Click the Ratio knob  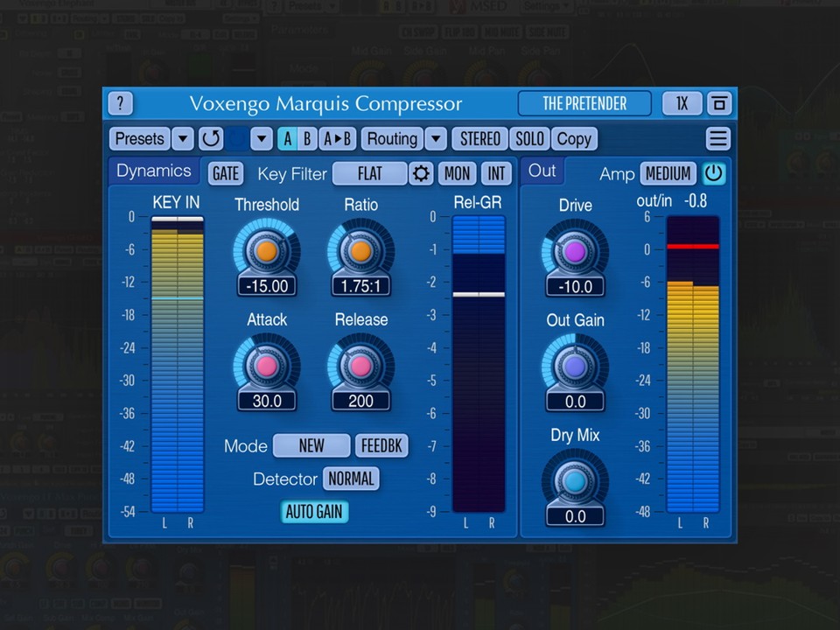click(x=360, y=251)
